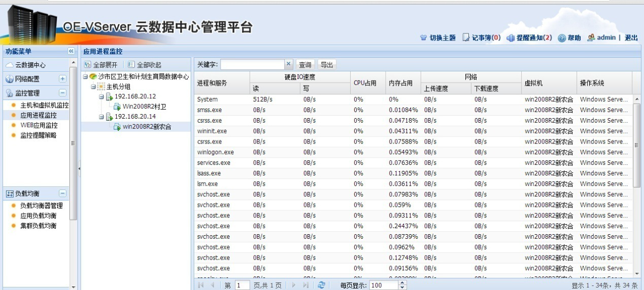The width and height of the screenshot is (644, 290).
Task: Click inside the 关键字 keyword input field
Action: 252,64
